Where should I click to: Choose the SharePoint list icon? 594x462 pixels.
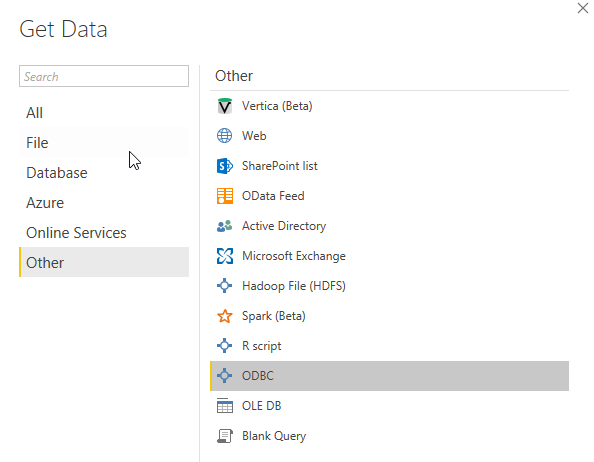click(x=225, y=166)
